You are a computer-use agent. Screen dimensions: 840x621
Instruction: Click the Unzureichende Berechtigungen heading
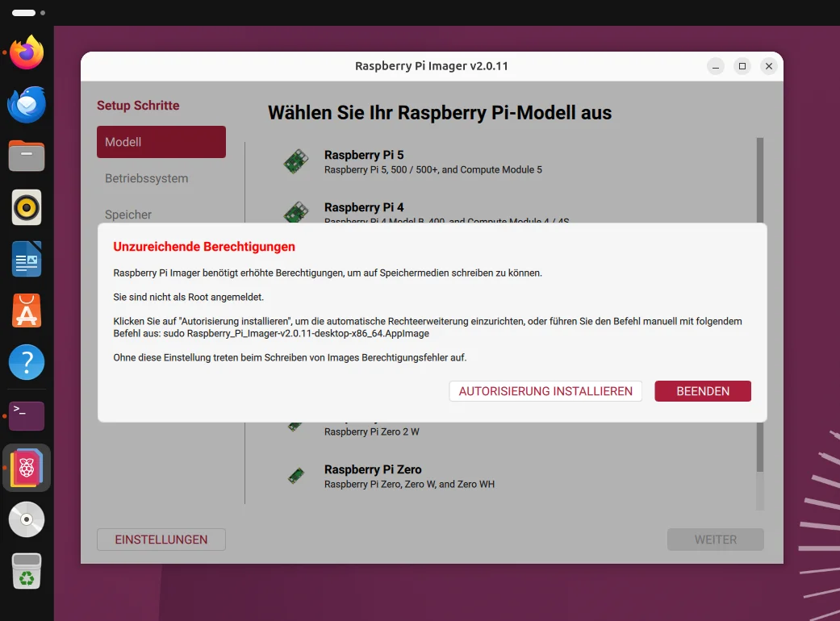pos(204,247)
